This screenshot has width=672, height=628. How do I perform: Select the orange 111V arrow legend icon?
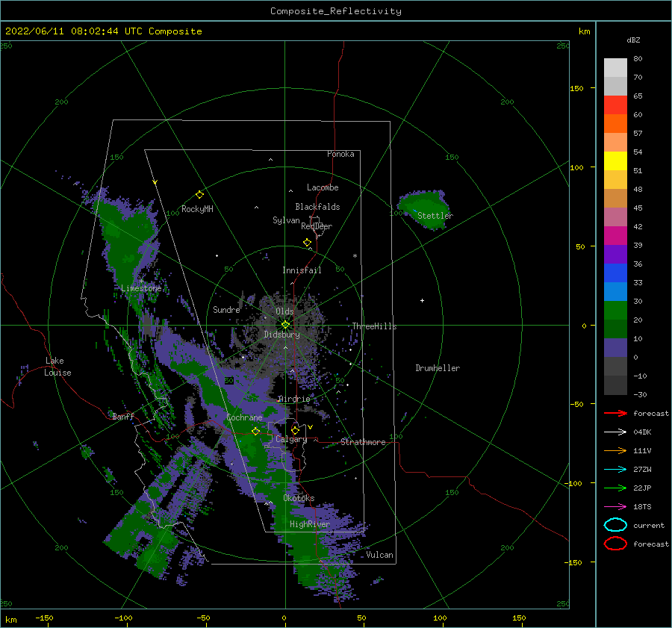click(615, 450)
